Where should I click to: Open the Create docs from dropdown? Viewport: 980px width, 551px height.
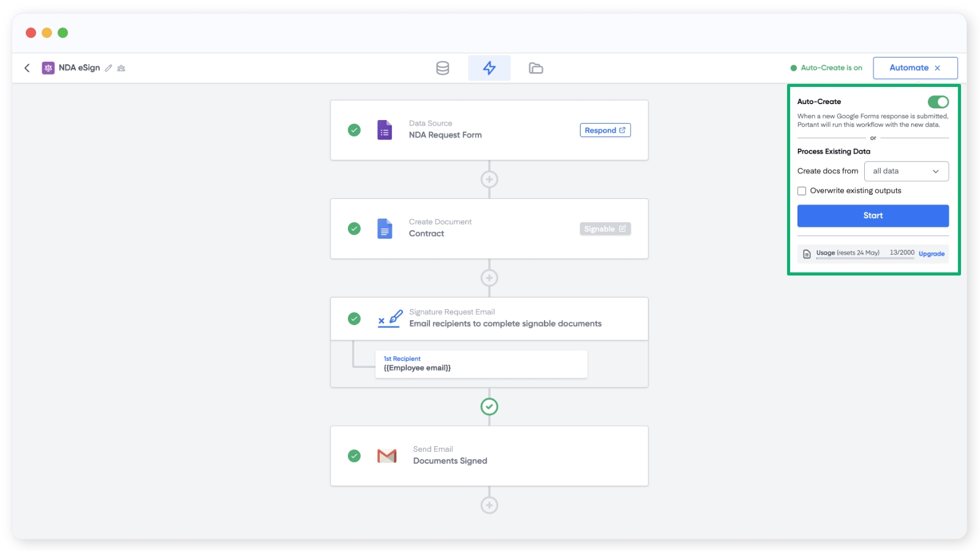click(x=906, y=171)
